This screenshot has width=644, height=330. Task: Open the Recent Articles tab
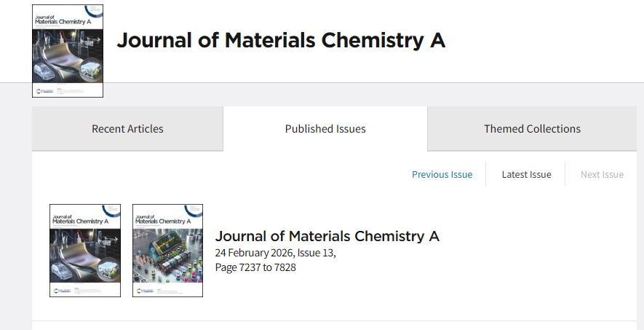[127, 129]
